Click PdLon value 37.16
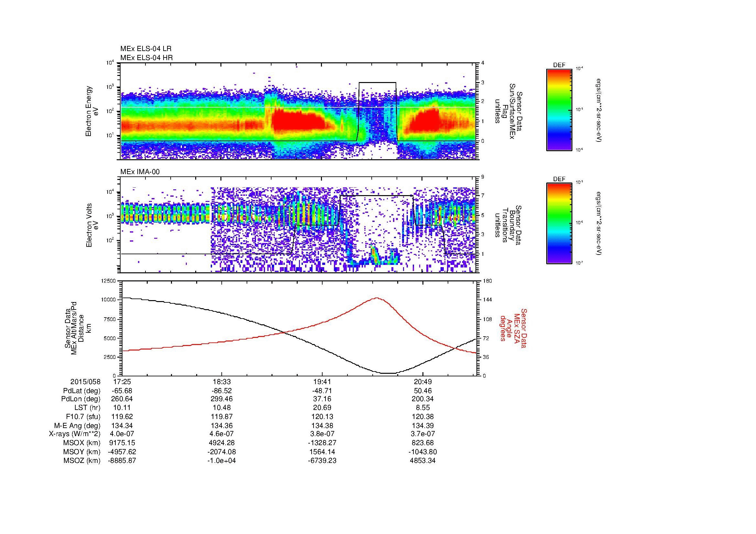Image resolution: width=756 pixels, height=534 pixels. tap(323, 399)
